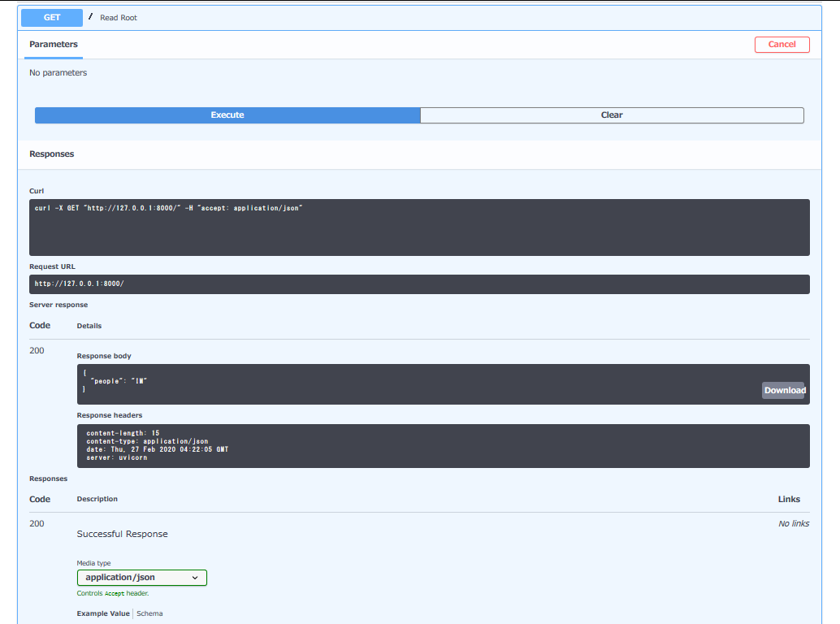Screen dimensions: 840x624
Task: Switch to the Schema view
Action: click(x=149, y=613)
